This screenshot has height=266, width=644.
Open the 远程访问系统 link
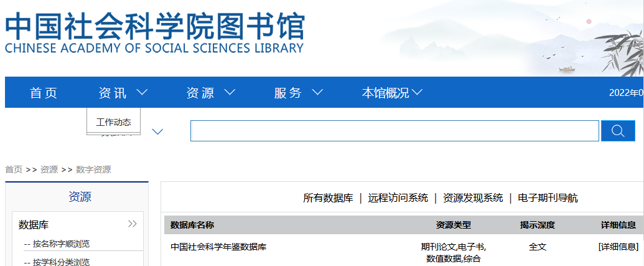398,198
